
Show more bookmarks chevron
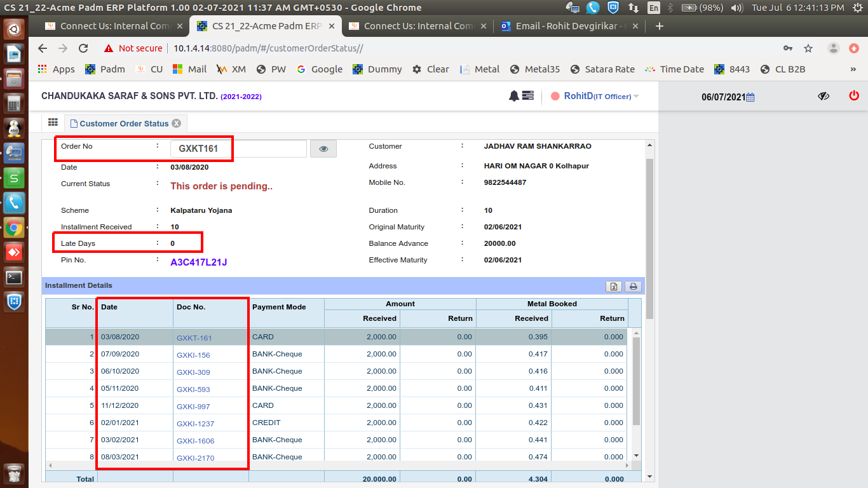click(x=853, y=69)
